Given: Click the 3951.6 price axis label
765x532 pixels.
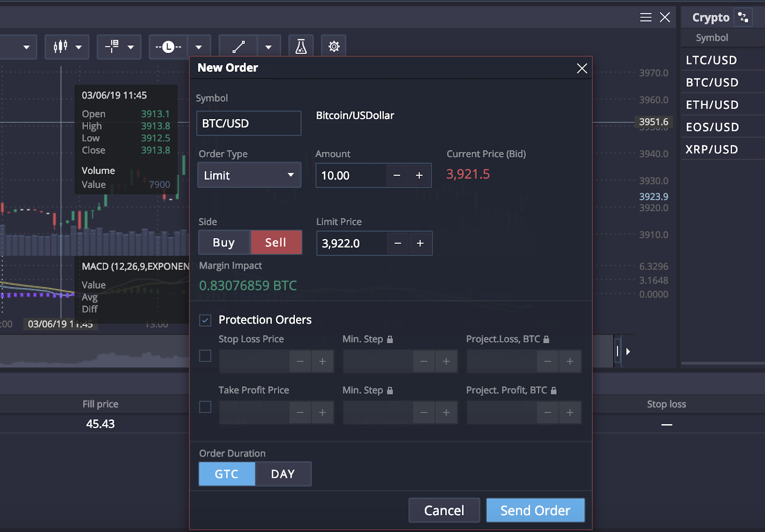Looking at the screenshot, I should tap(654, 122).
